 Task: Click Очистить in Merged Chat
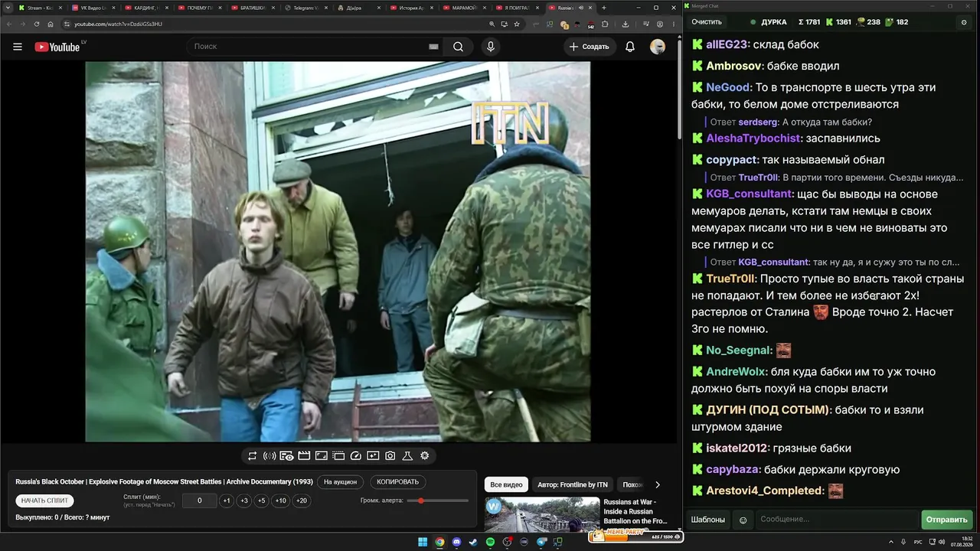pos(707,22)
